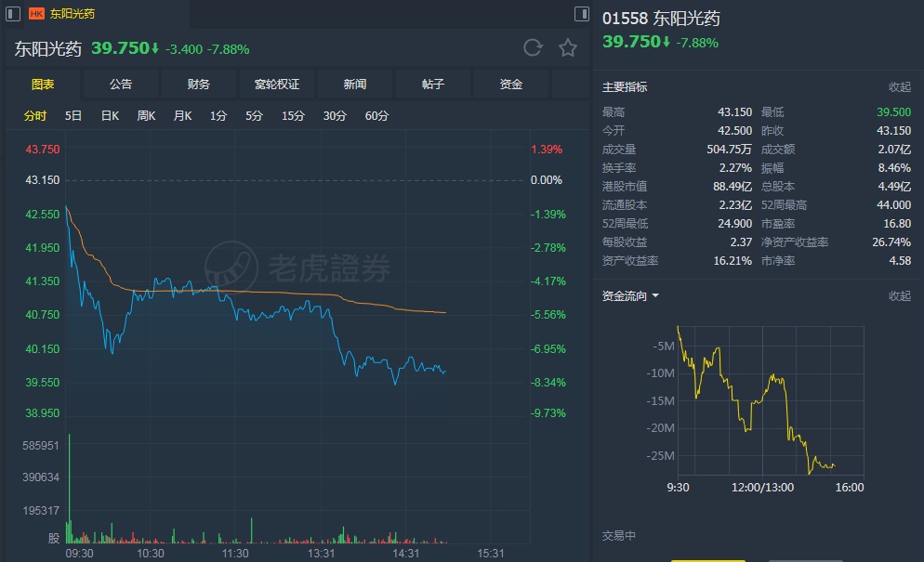Collapse the 资金流向 capital flow section
Screen dimensions: 924x562
(x=900, y=296)
